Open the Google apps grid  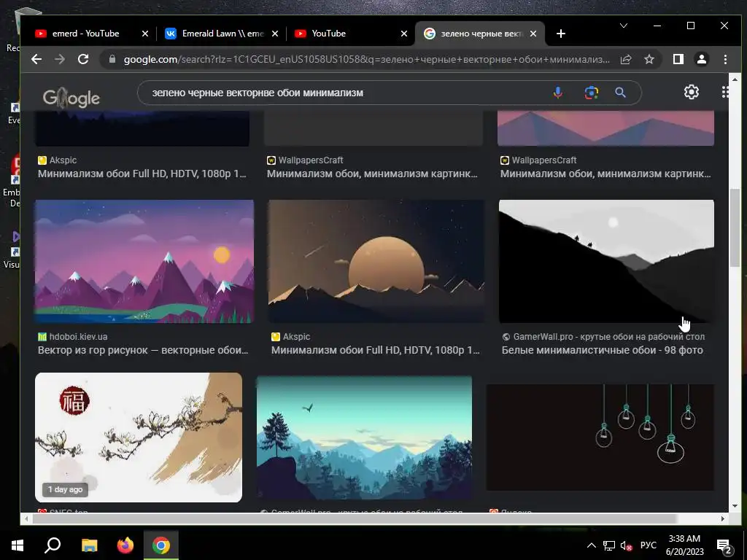[725, 92]
